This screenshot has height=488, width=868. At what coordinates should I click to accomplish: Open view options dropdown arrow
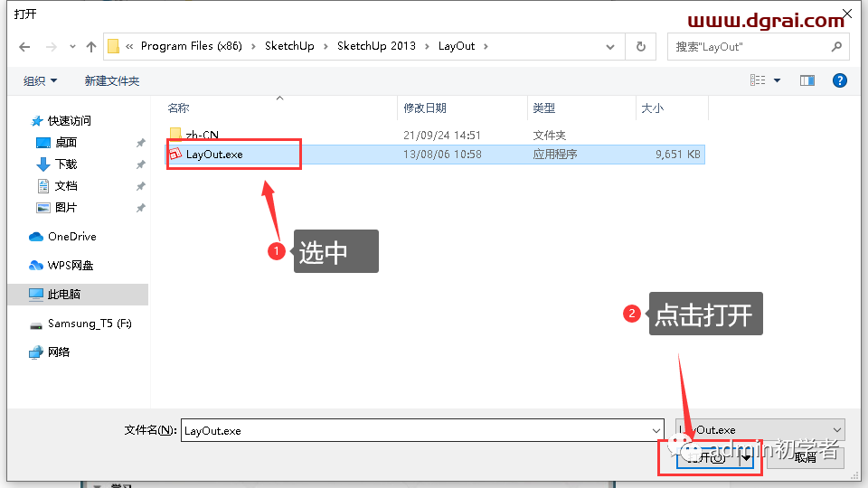coord(778,80)
